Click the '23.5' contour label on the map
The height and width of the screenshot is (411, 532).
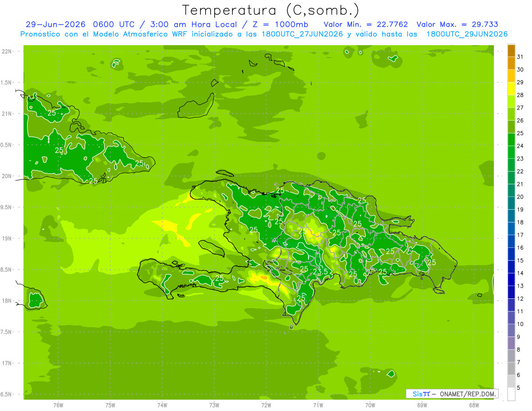[320, 272]
